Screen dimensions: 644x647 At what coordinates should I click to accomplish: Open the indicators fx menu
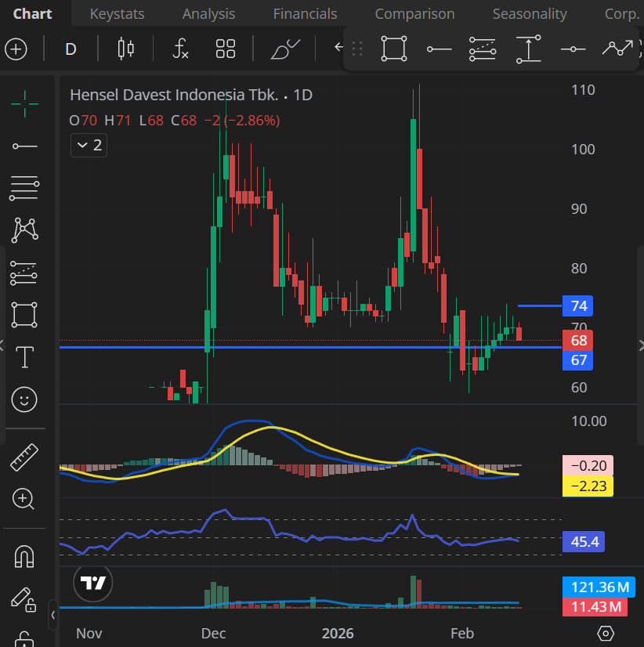coord(181,49)
